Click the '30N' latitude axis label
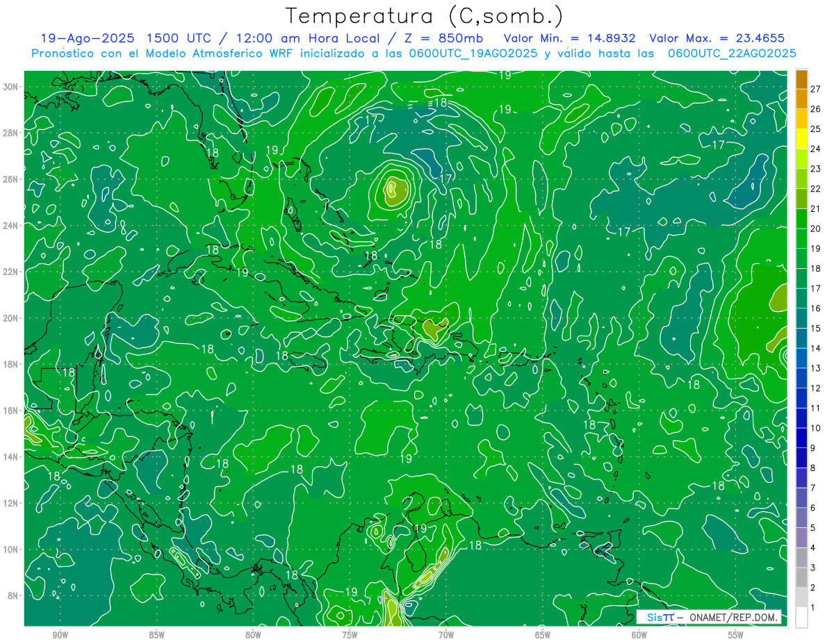 point(10,87)
